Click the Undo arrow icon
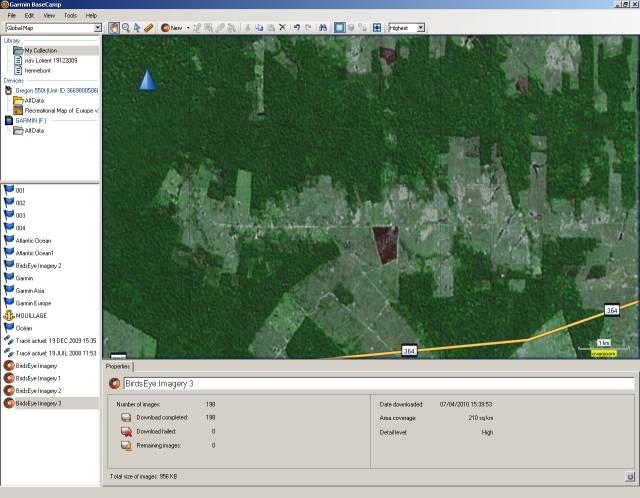The image size is (640, 498). click(x=297, y=27)
